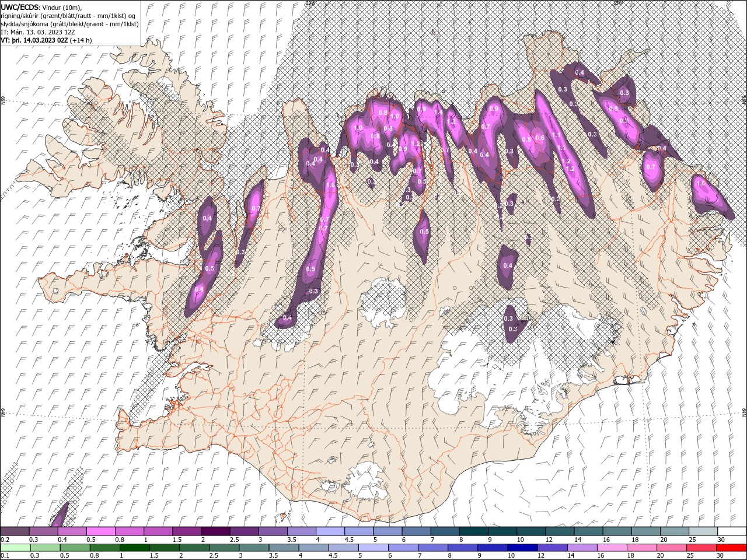The height and width of the screenshot is (560, 747).
Task: Click the red-pink 25 swatch in the rain legend
Action: pos(701,547)
